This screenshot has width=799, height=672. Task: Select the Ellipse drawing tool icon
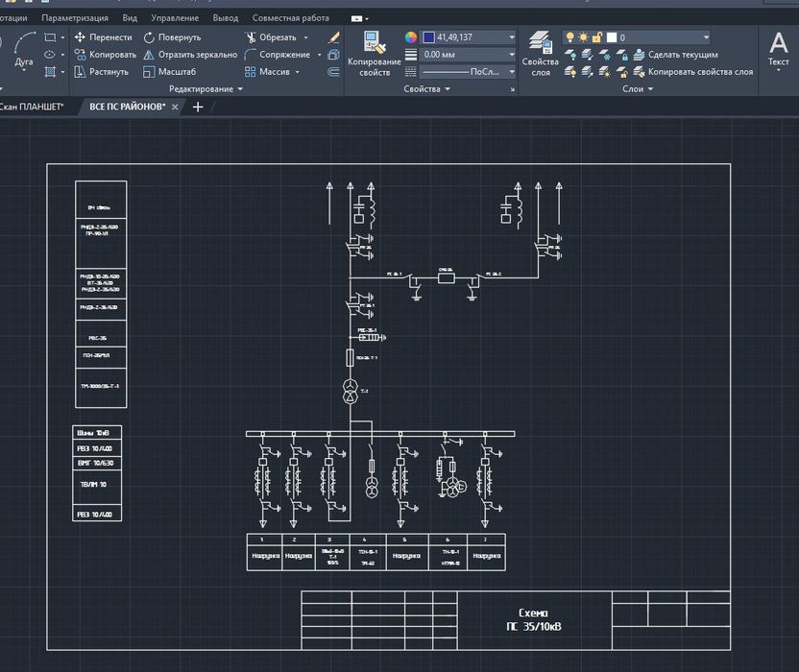click(x=50, y=55)
